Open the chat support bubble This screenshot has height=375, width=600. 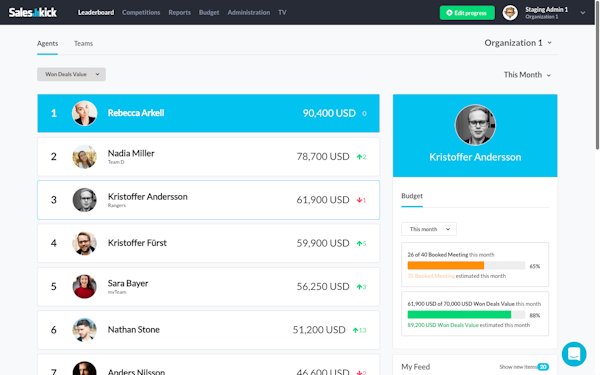574,354
